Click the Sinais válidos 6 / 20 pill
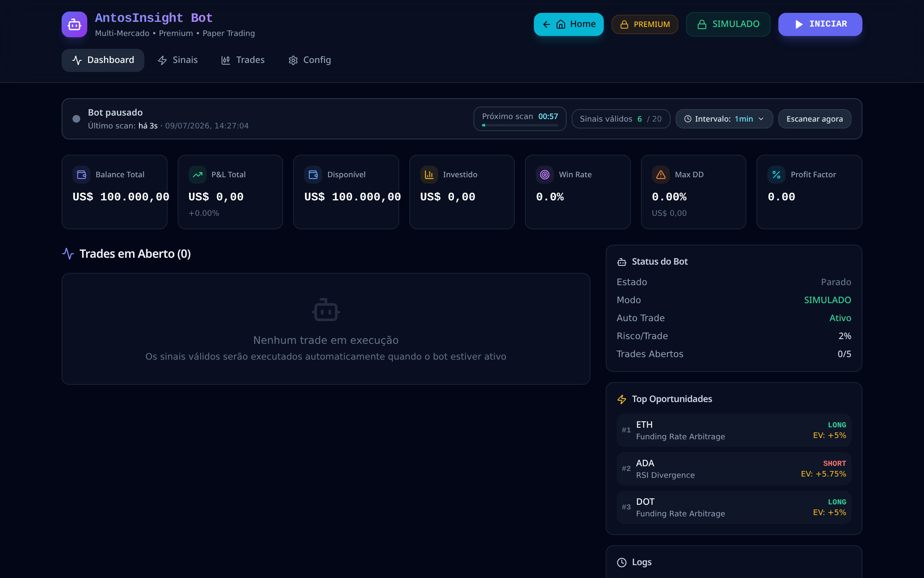 coord(621,119)
